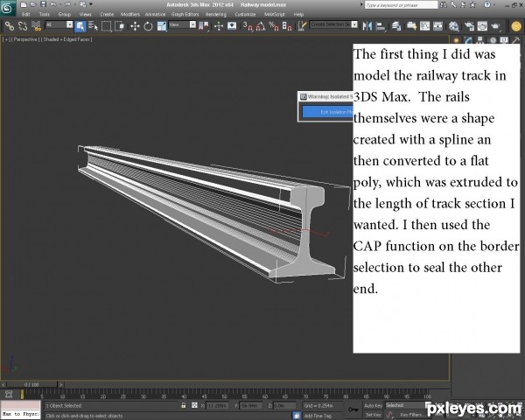Select the Select and Rotate tool

click(x=148, y=26)
